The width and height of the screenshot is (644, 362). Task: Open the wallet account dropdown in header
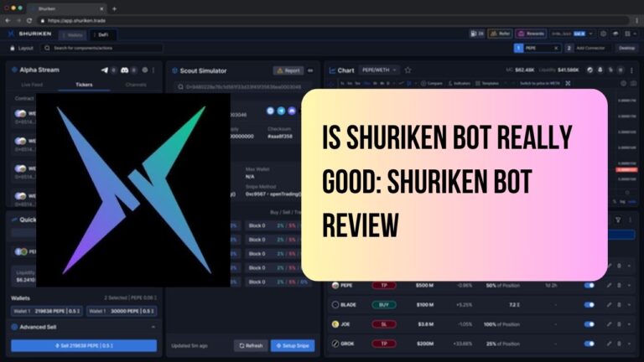pyautogui.click(x=572, y=34)
